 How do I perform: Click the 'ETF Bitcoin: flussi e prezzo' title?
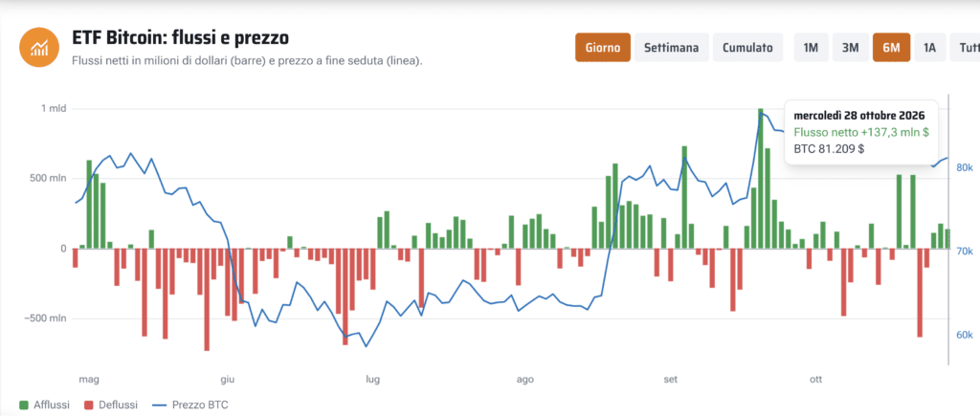pos(180,38)
